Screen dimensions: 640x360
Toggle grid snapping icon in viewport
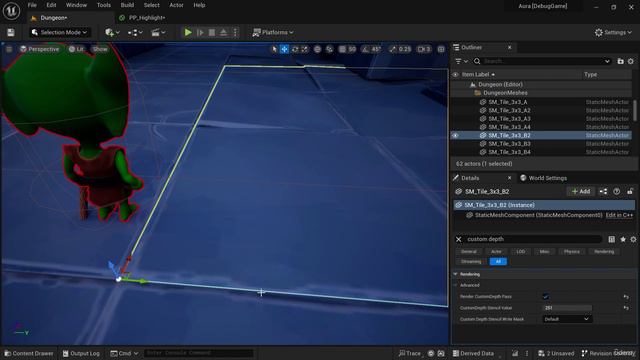point(342,49)
